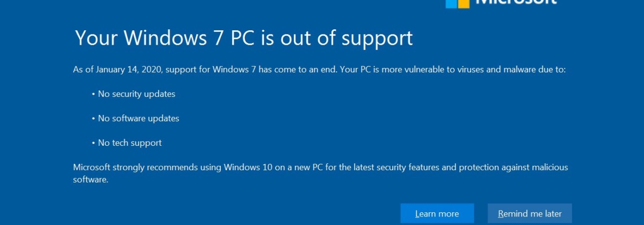Screen dimensions: 644x225
Task: Click the bullet before No tech support
Action: pos(94,143)
